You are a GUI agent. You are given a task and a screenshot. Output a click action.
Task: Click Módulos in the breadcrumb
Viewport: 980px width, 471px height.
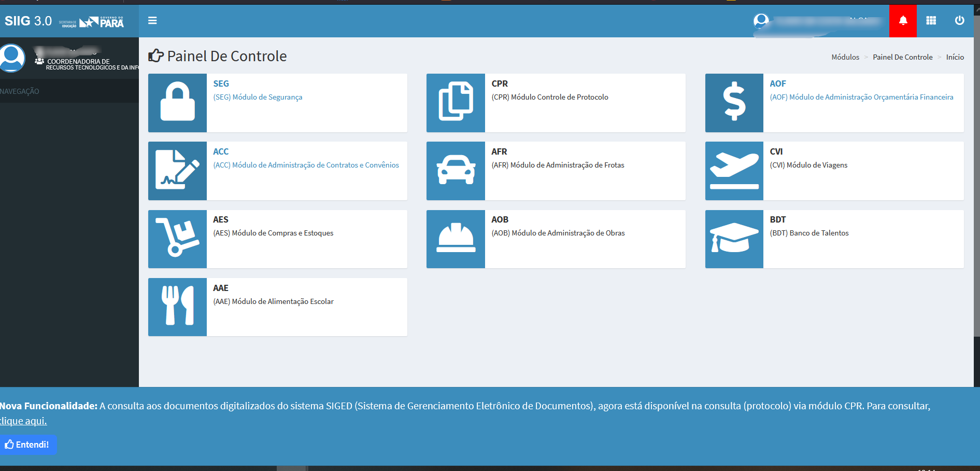click(845, 57)
